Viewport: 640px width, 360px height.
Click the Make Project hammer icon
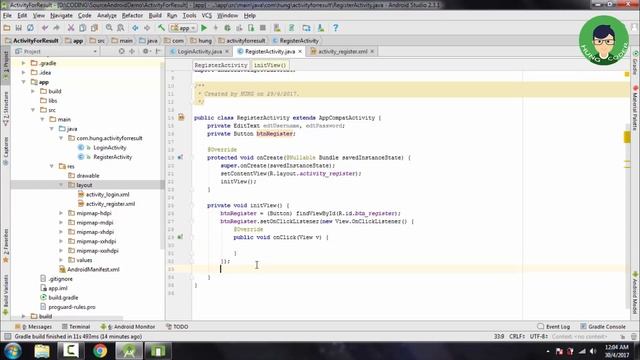coord(161,28)
